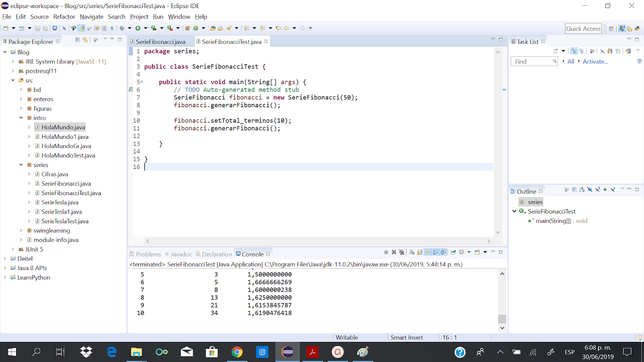Open Google Chrome from the taskbar

pos(237,352)
